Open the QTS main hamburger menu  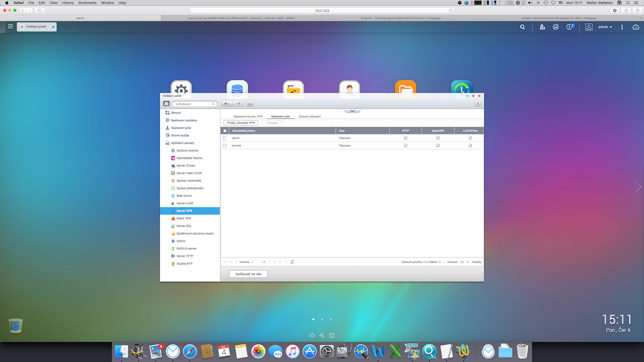click(x=10, y=26)
